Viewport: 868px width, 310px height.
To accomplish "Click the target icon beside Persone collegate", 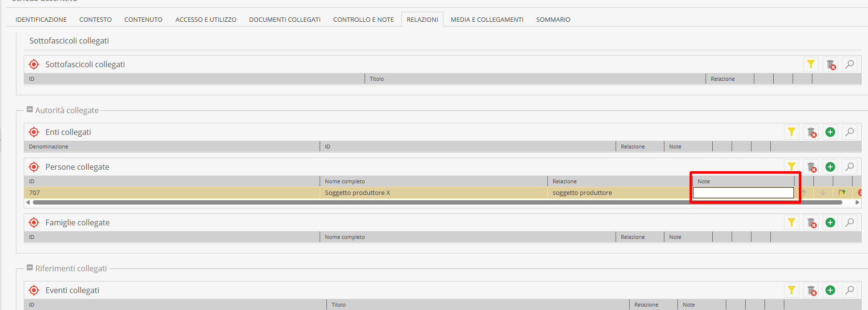I will point(34,167).
